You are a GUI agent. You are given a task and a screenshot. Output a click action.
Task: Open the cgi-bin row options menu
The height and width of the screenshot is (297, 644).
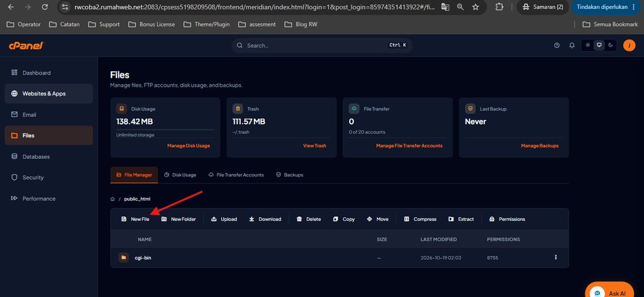click(556, 257)
